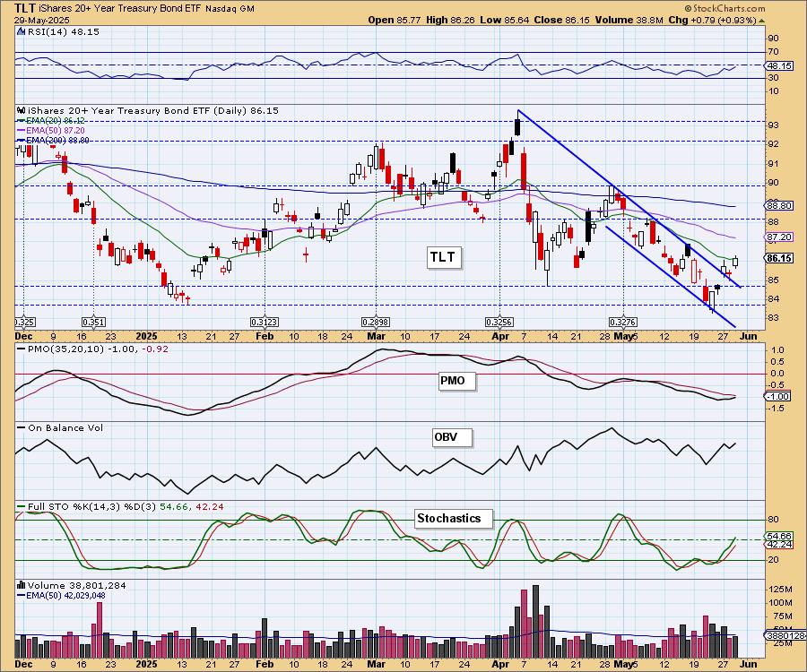The height and width of the screenshot is (672, 807).
Task: Click the Volume 38.8M header value
Action: [x=629, y=20]
